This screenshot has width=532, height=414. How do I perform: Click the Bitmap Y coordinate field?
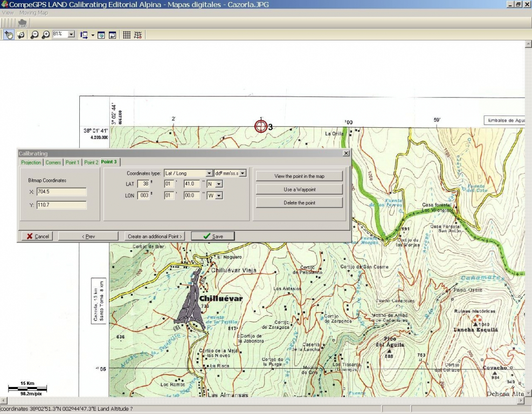(61, 205)
